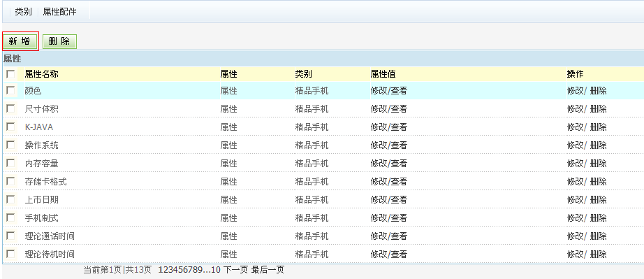This screenshot has height=279, width=644.
Task: Tick the 理论待机时间 row checkbox
Action: click(10, 254)
